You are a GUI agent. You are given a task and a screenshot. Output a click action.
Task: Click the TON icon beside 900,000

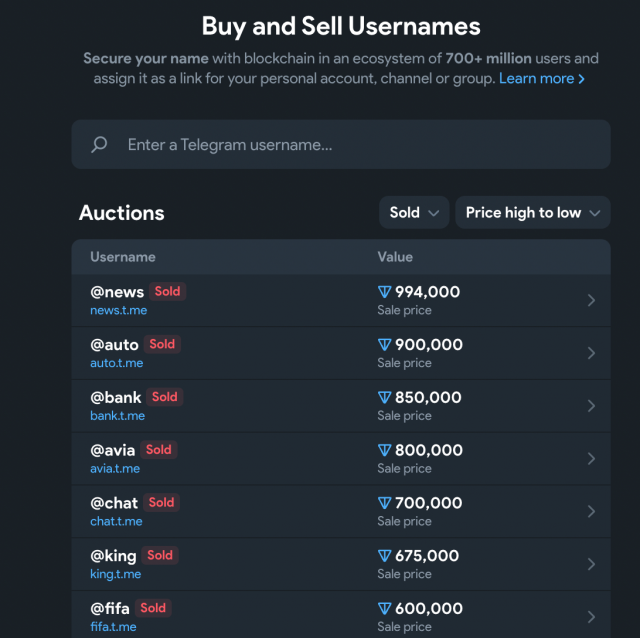[384, 345]
